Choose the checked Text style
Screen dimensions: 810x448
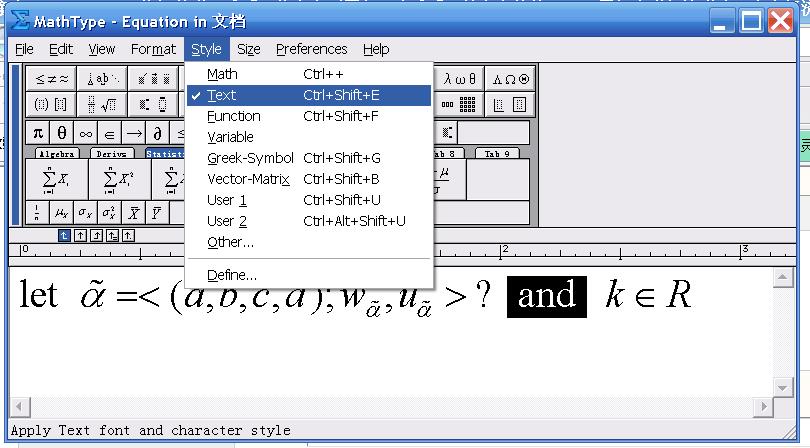pos(309,95)
